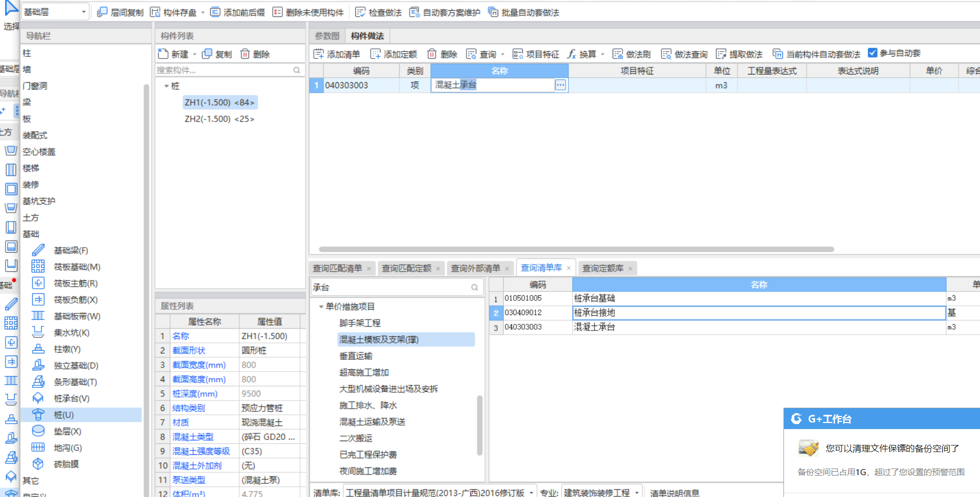Click vertical scrollbar of 清单 tree
Image resolution: width=980 pixels, height=497 pixels.
(x=480, y=425)
